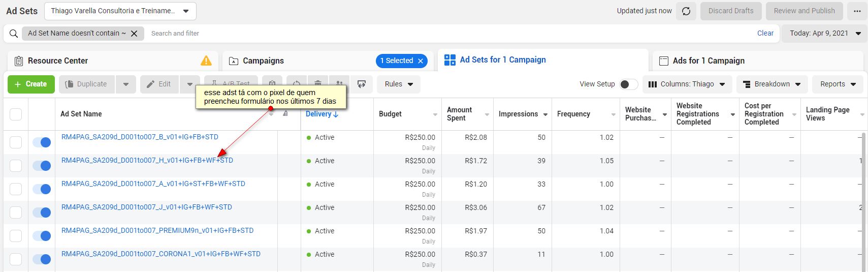Expand the Breakdown dropdown

click(771, 84)
